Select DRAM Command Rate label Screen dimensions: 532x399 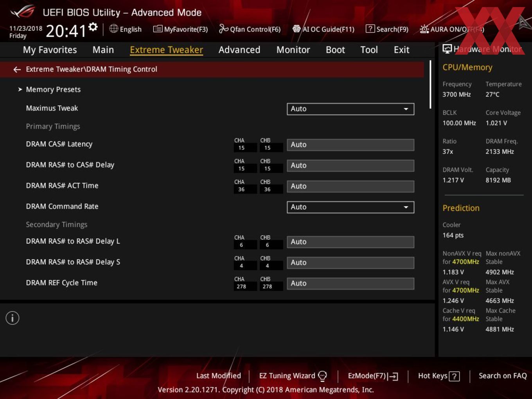[x=62, y=207]
